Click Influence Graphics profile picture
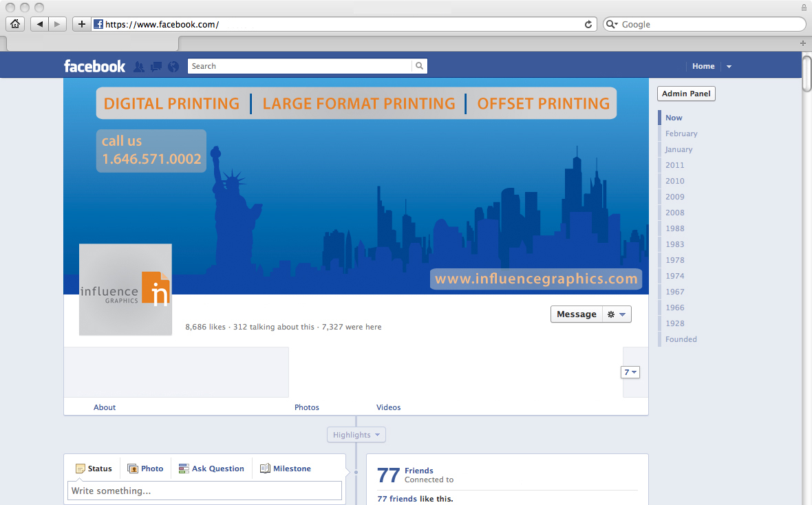This screenshot has width=812, height=505. (x=125, y=290)
